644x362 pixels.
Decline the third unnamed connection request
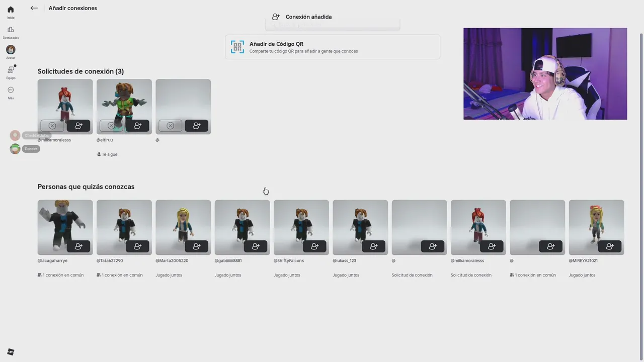pos(170,126)
